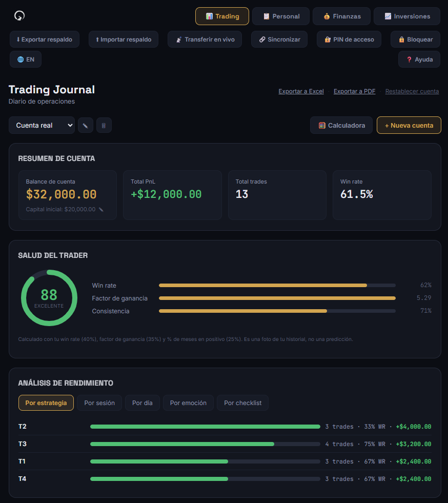Click the 61.5% win rate value
Screen dimensions: 448x503
coord(357,194)
